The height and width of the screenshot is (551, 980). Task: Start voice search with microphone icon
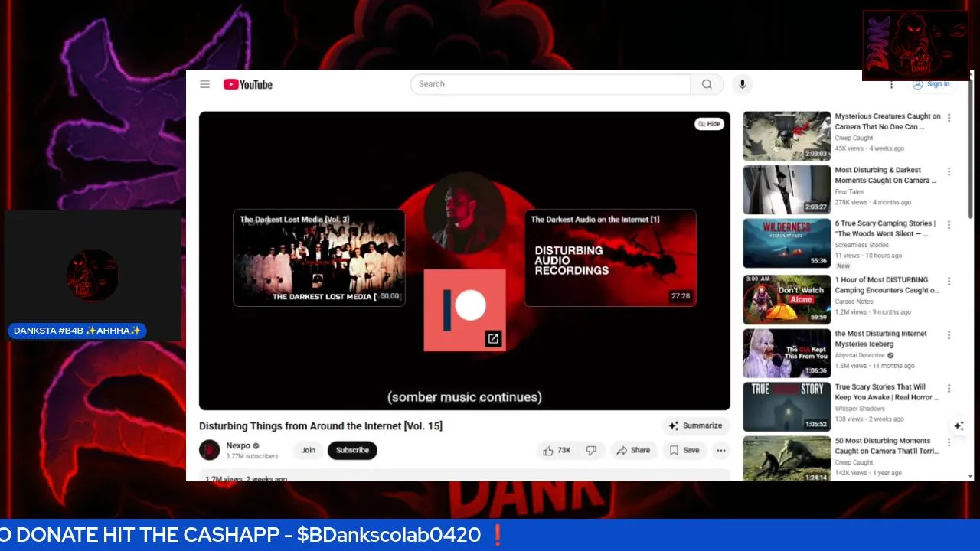742,84
